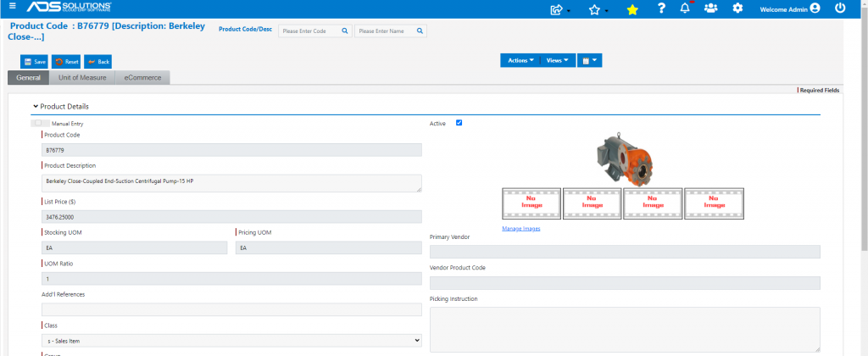Screen dimensions: 868x356
Task: Open the outlined star favorites menu
Action: tap(598, 9)
